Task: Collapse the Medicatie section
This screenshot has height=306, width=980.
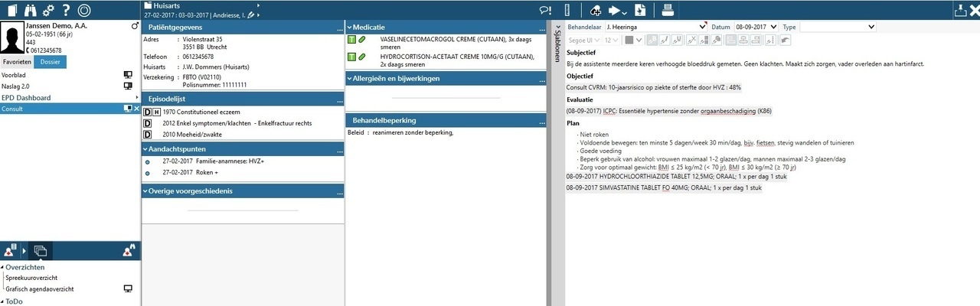Action: point(349,27)
